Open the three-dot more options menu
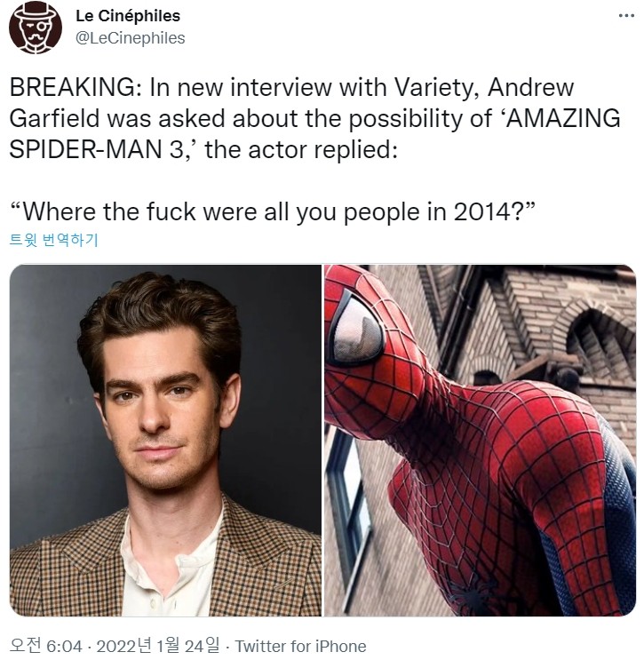Image resolution: width=644 pixels, height=660 pixels. coord(626,16)
